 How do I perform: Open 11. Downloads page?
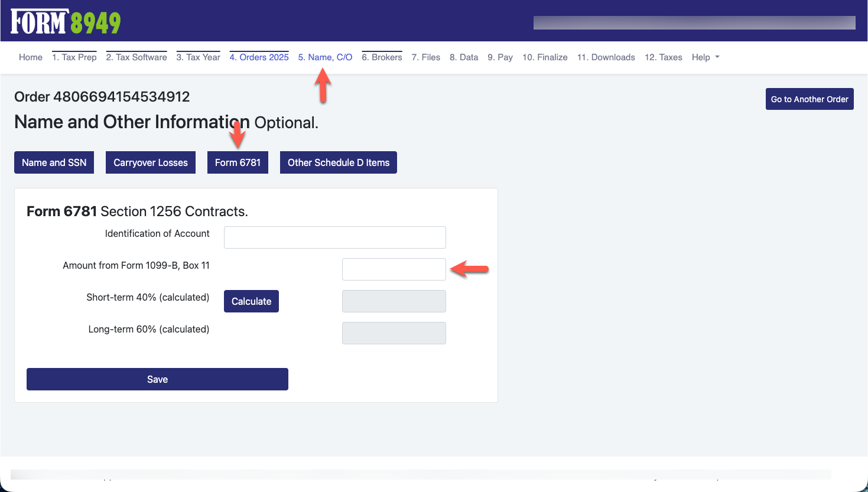(x=606, y=57)
